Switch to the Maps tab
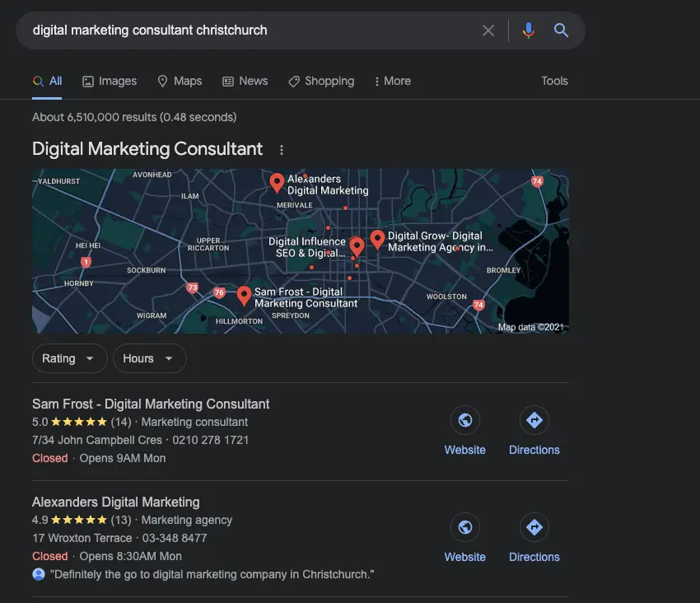 tap(180, 81)
